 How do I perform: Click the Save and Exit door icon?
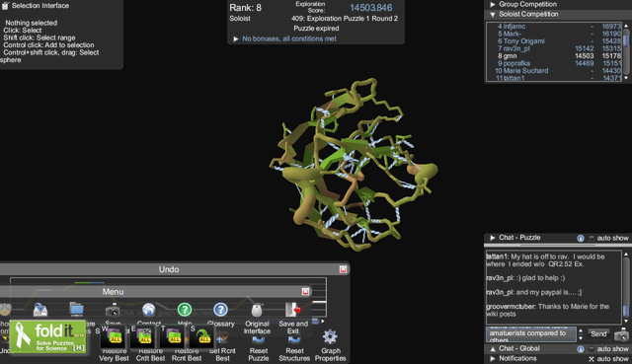click(x=293, y=310)
